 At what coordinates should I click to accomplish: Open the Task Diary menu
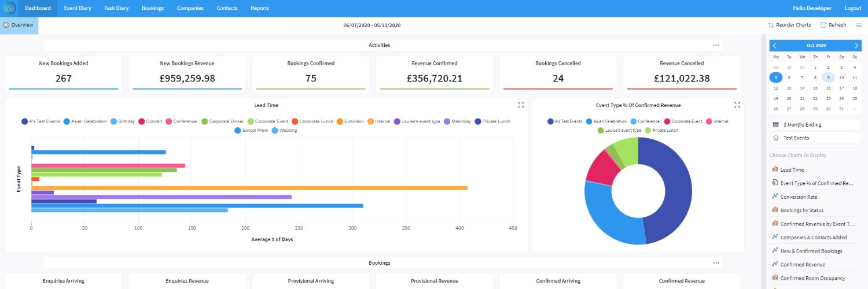(116, 8)
